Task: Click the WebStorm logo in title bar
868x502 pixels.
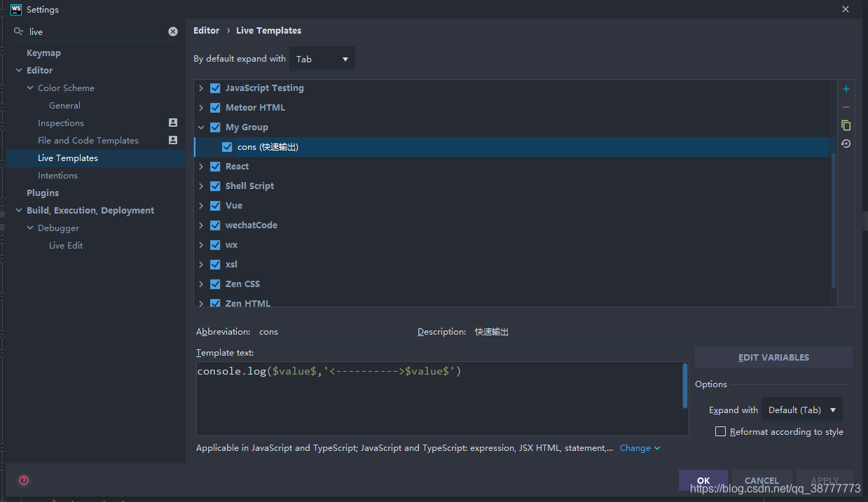Action: (16, 10)
